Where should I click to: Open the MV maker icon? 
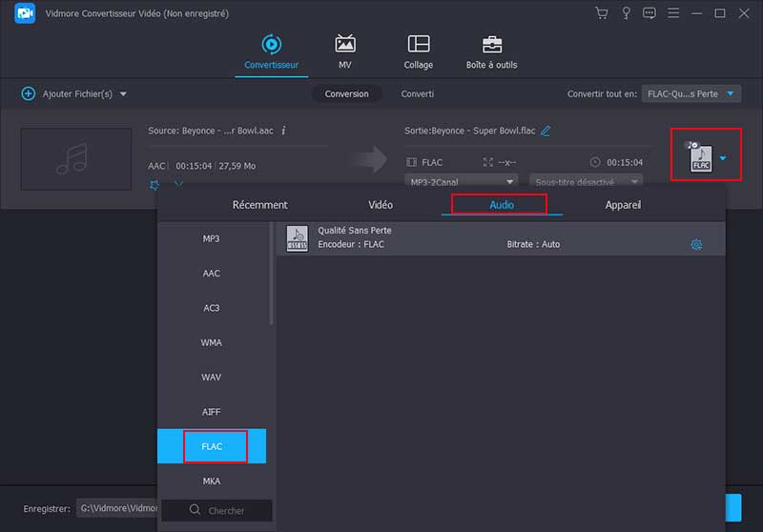tap(345, 51)
